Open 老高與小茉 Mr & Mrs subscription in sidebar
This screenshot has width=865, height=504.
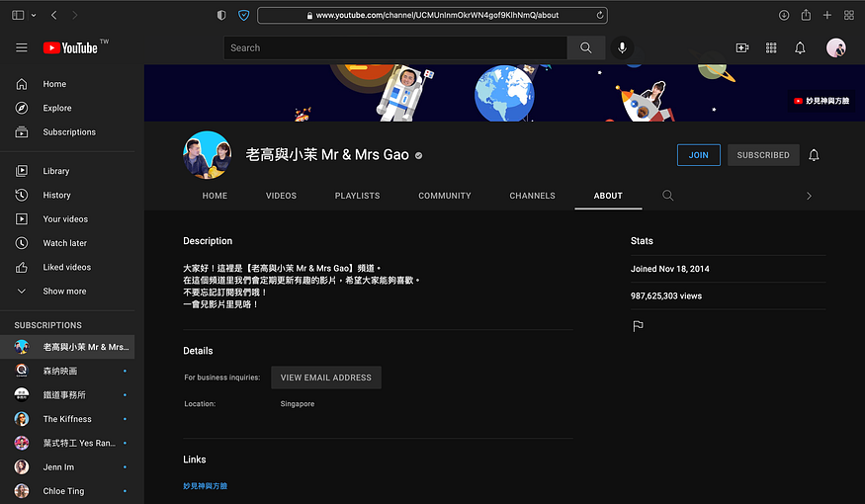67,347
